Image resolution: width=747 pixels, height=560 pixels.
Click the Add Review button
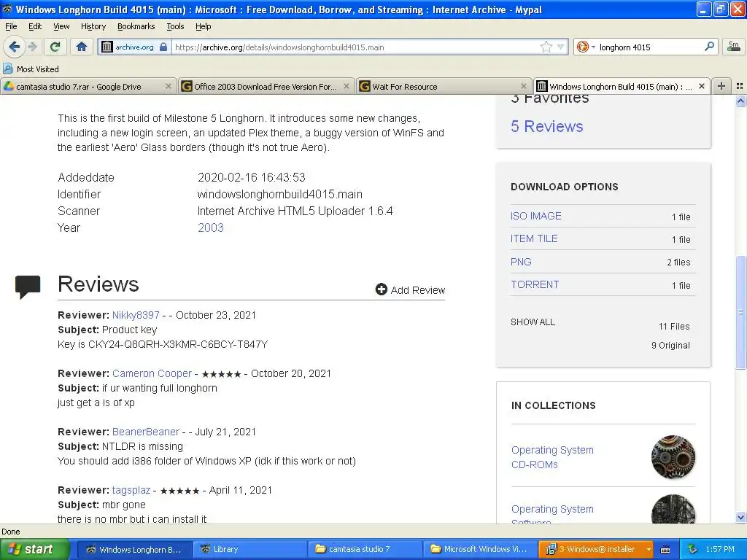tap(410, 290)
